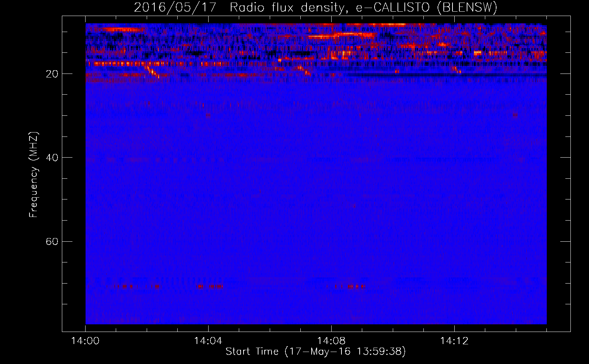
Task: Click the '40' frequency axis label
Action: click(52, 158)
